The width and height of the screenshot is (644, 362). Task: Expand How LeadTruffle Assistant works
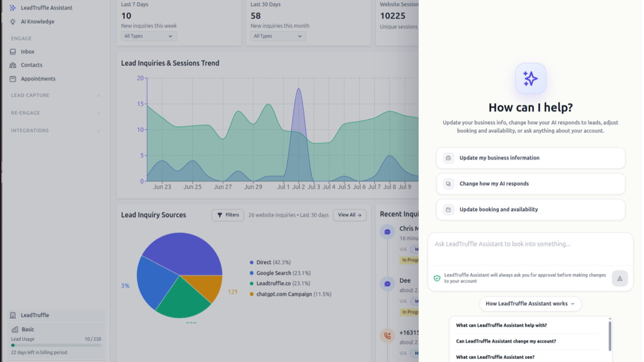(x=530, y=304)
